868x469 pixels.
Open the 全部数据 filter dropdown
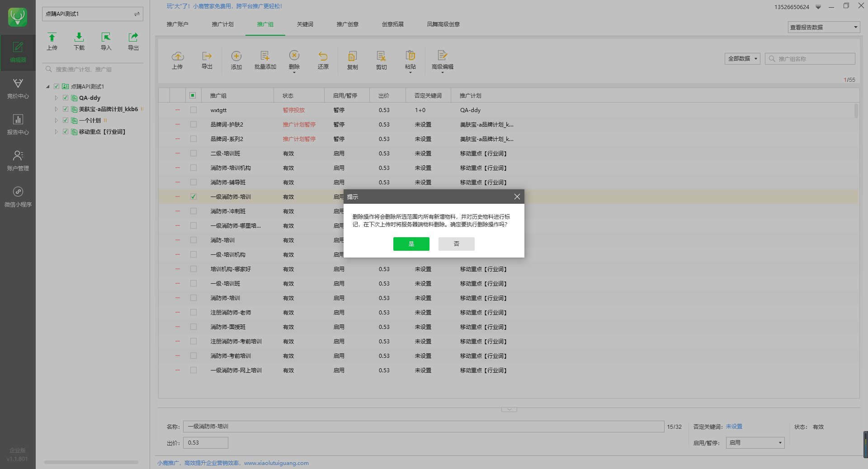(742, 59)
